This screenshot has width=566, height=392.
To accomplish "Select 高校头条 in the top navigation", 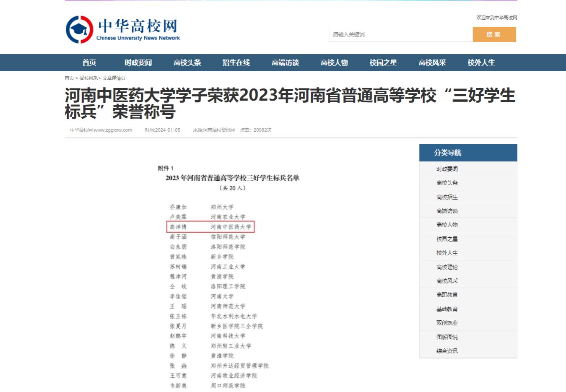I will tap(187, 63).
